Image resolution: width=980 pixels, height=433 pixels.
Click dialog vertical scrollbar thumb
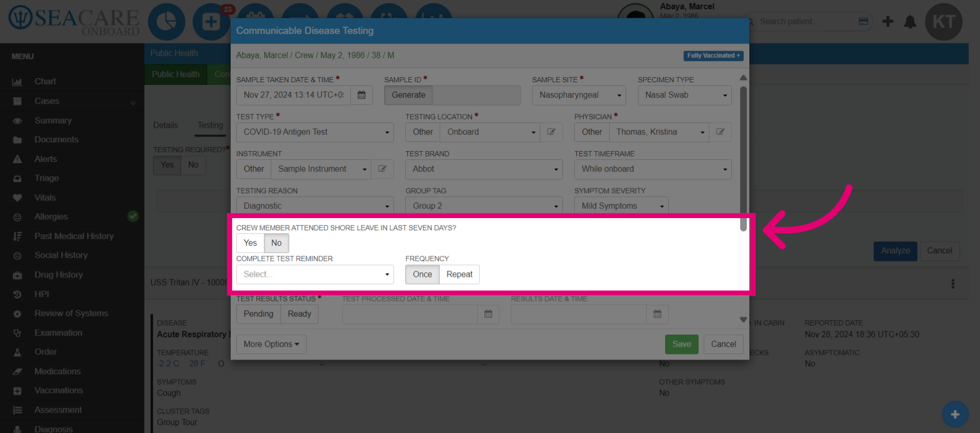coord(743,158)
